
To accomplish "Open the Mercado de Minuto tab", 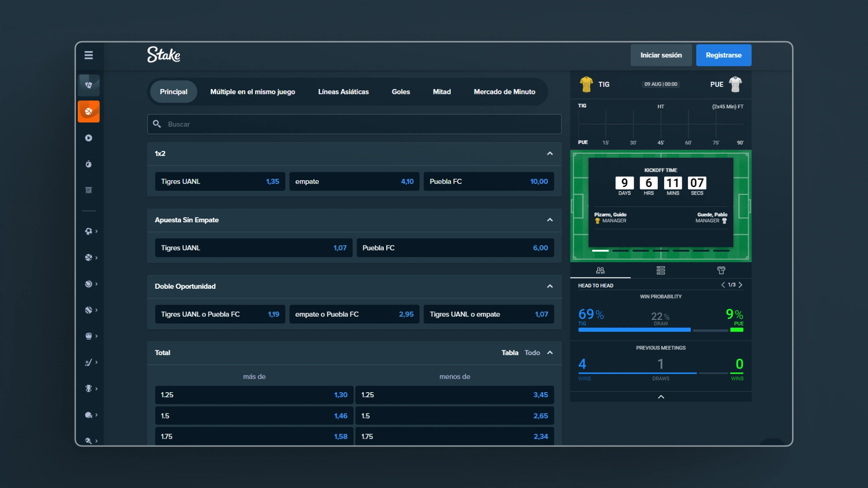I will click(x=505, y=92).
